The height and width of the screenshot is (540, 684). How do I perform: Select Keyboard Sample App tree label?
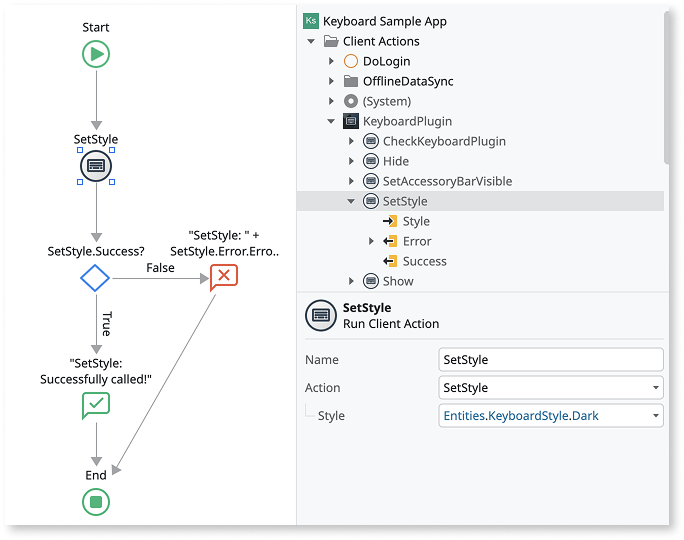385,21
